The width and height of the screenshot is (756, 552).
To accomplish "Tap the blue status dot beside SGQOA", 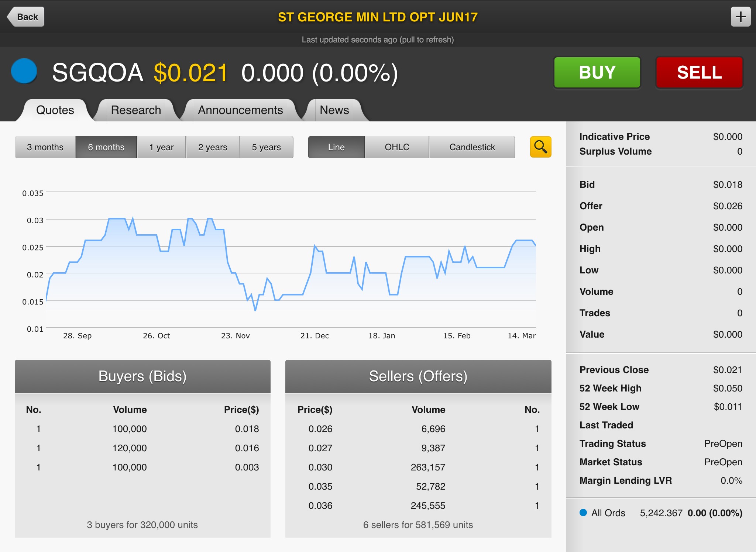I will [x=24, y=71].
